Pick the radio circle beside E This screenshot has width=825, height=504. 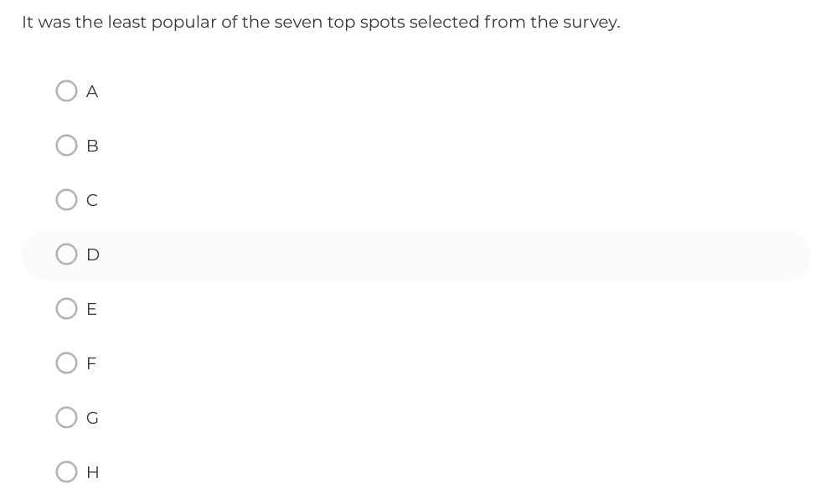pos(66,309)
